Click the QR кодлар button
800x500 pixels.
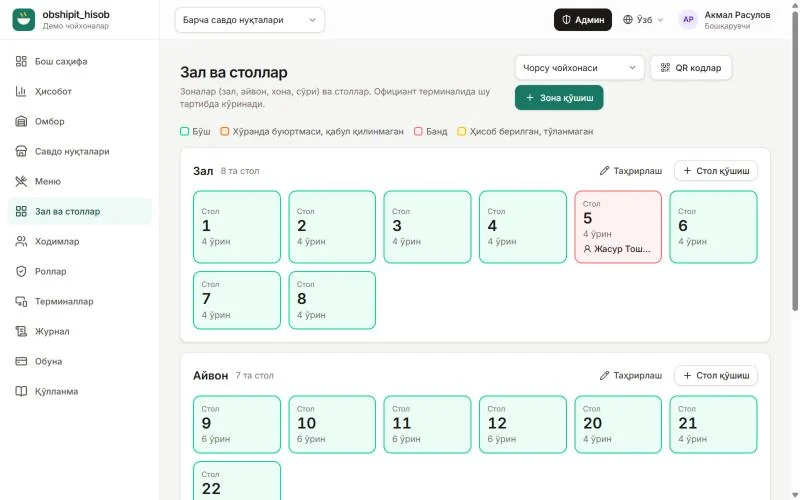(x=691, y=67)
